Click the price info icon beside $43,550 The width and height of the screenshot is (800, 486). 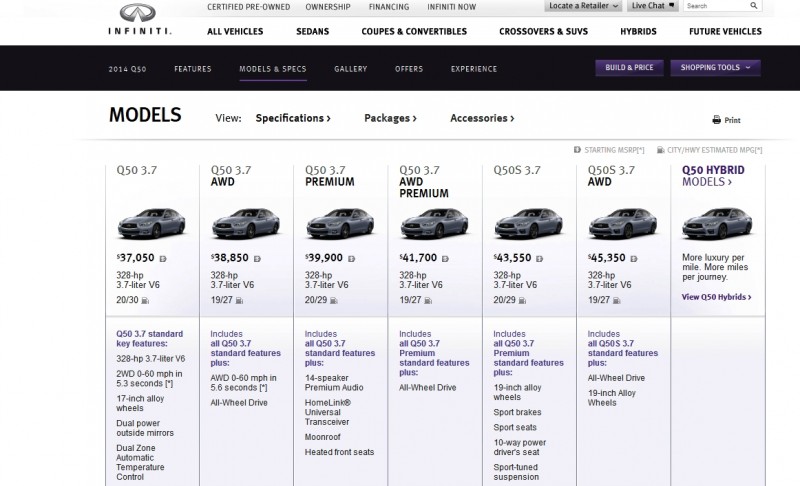[539, 259]
